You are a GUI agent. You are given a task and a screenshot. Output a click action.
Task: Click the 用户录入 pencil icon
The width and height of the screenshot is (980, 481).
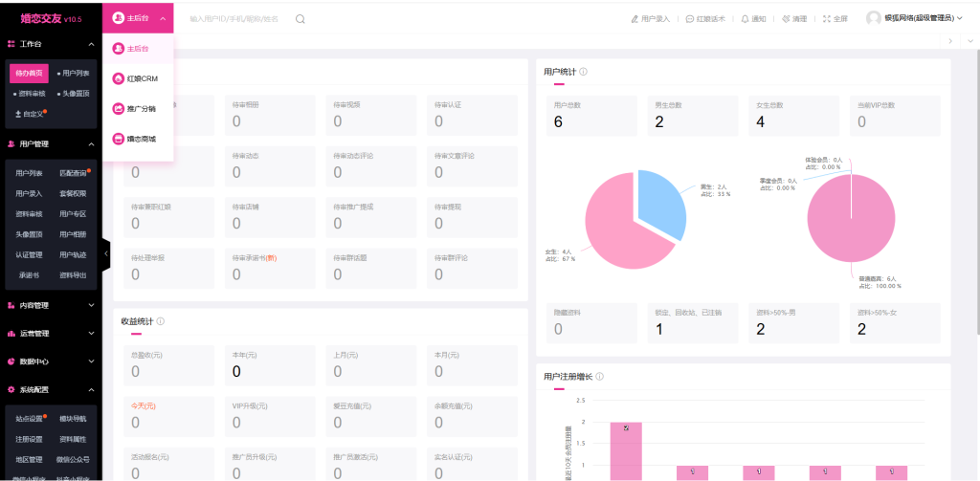pyautogui.click(x=635, y=19)
